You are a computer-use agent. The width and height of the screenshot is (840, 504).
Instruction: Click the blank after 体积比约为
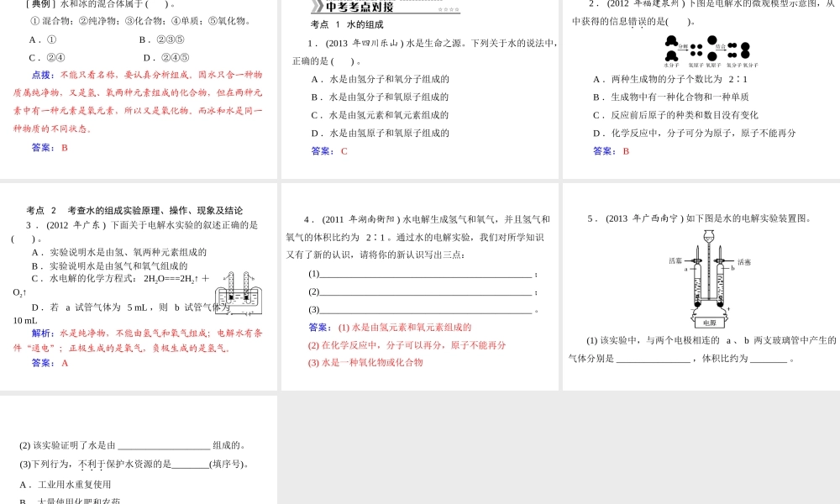point(769,359)
